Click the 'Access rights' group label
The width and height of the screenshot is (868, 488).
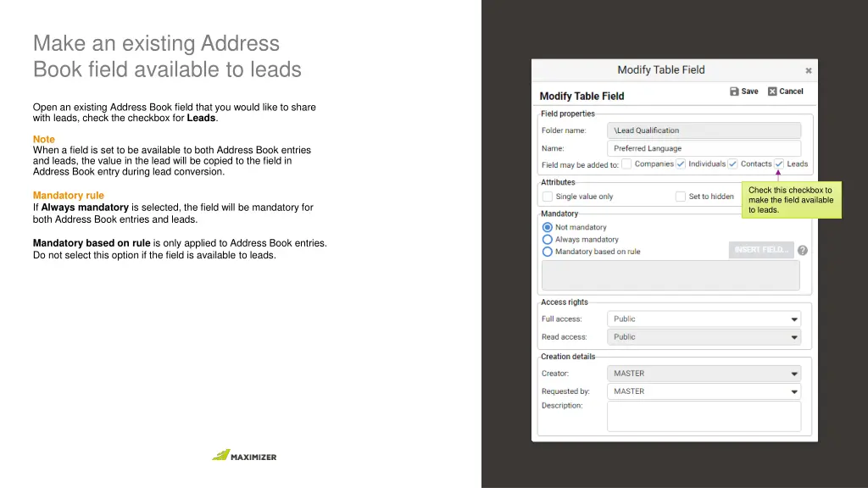[564, 302]
